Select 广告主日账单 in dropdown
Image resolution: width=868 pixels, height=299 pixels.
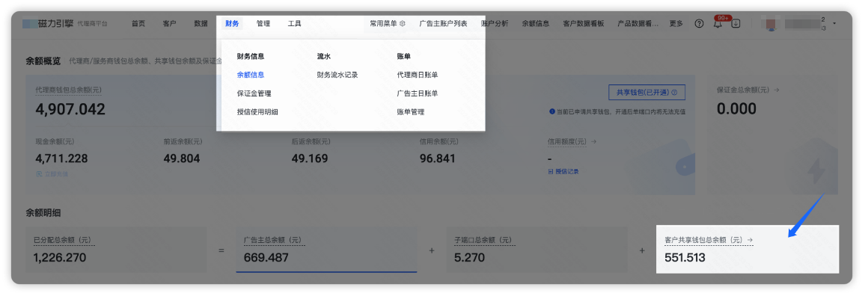coord(418,93)
